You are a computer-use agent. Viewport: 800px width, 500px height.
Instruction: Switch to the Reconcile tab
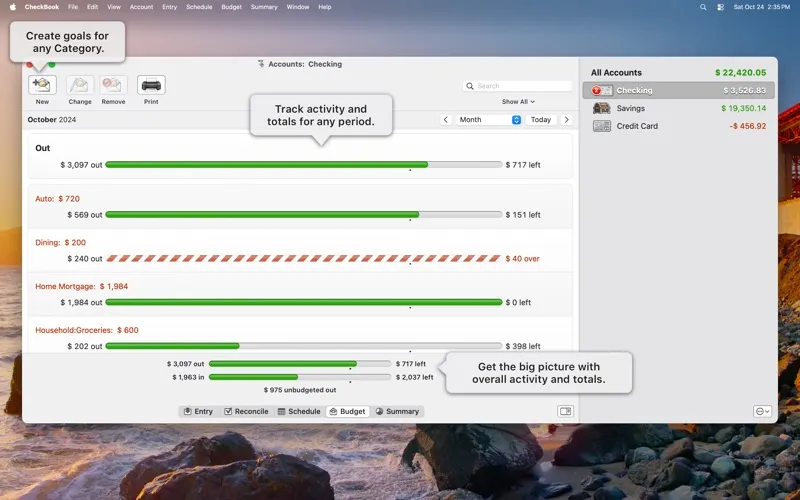click(x=246, y=411)
